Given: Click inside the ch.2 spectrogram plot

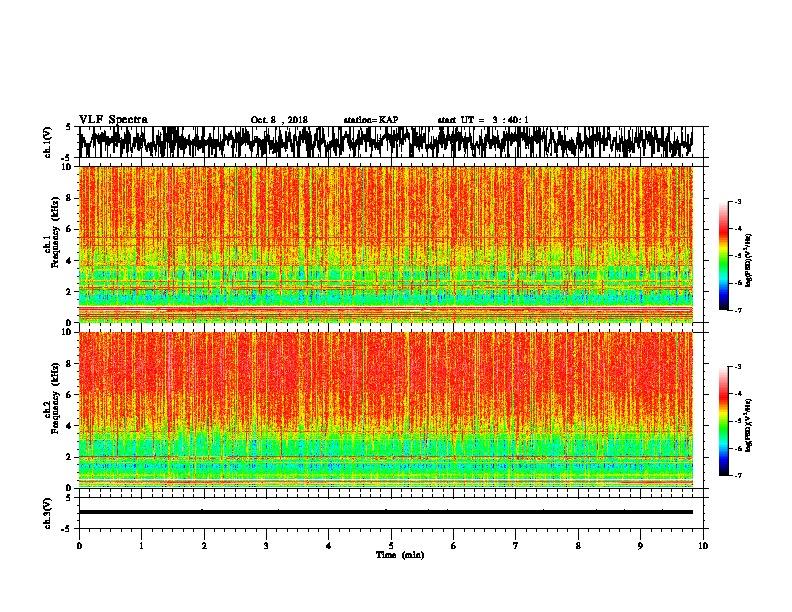Looking at the screenshot, I should 386,410.
